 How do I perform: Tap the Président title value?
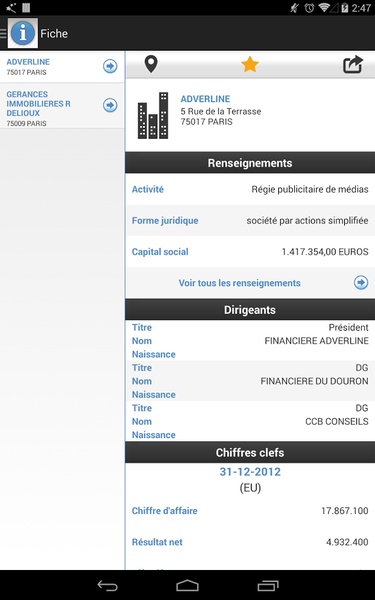[349, 328]
